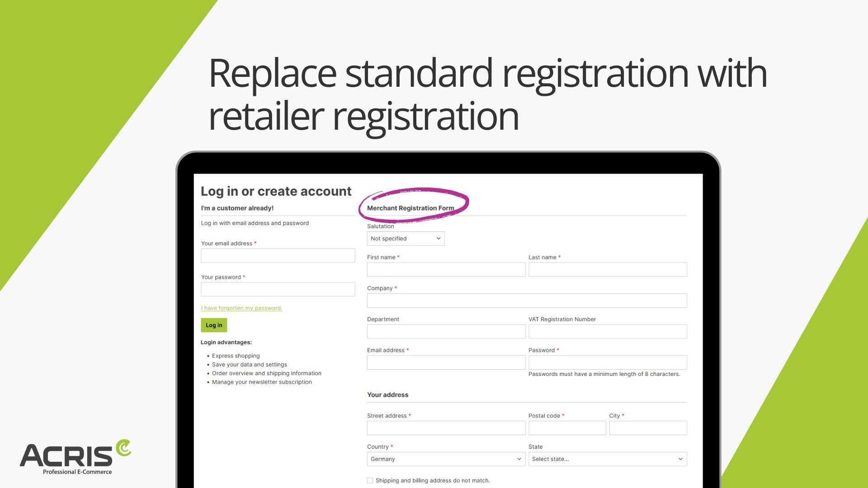Click the Merchant Registration Form heading
The height and width of the screenshot is (488, 868).
pyautogui.click(x=410, y=208)
